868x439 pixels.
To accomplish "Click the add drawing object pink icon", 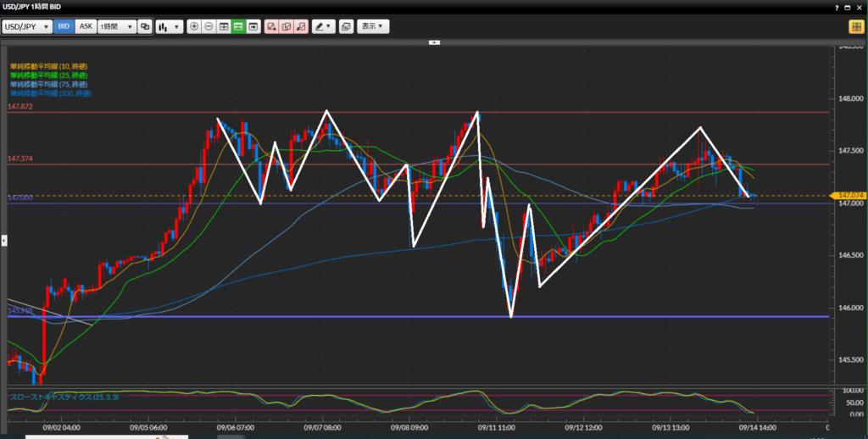I will pyautogui.click(x=271, y=26).
